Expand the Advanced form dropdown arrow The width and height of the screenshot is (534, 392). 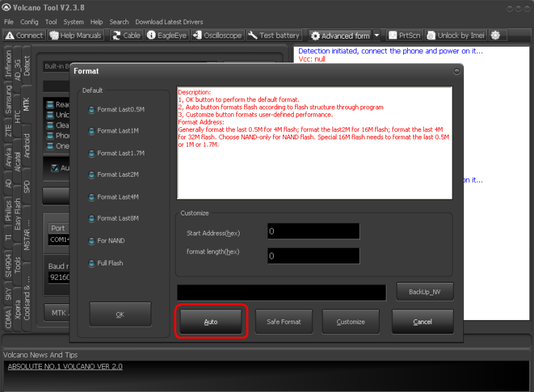point(376,35)
